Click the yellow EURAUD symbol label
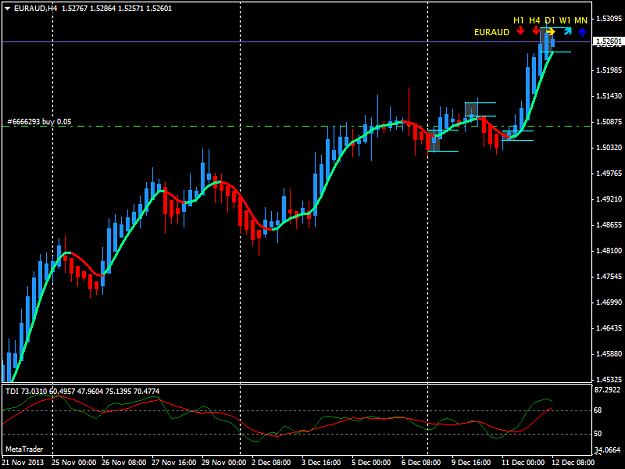Viewport: 625px width, 469px height. pos(492,32)
